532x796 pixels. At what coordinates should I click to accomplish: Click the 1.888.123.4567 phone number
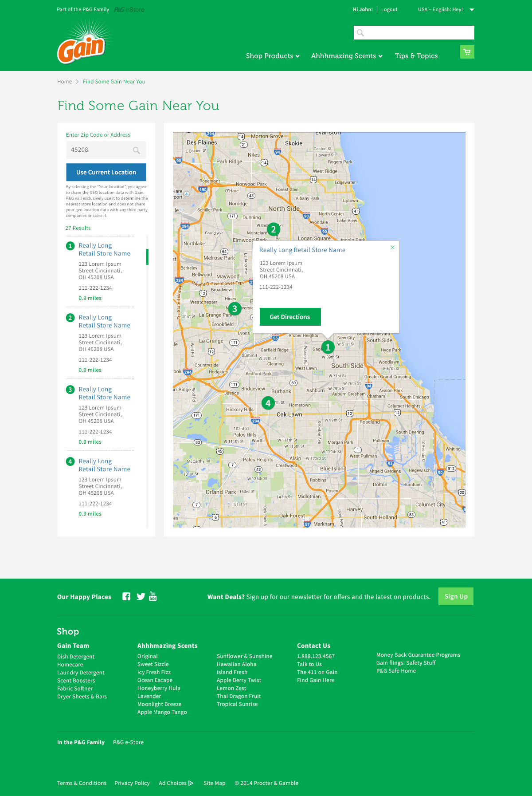coord(316,656)
